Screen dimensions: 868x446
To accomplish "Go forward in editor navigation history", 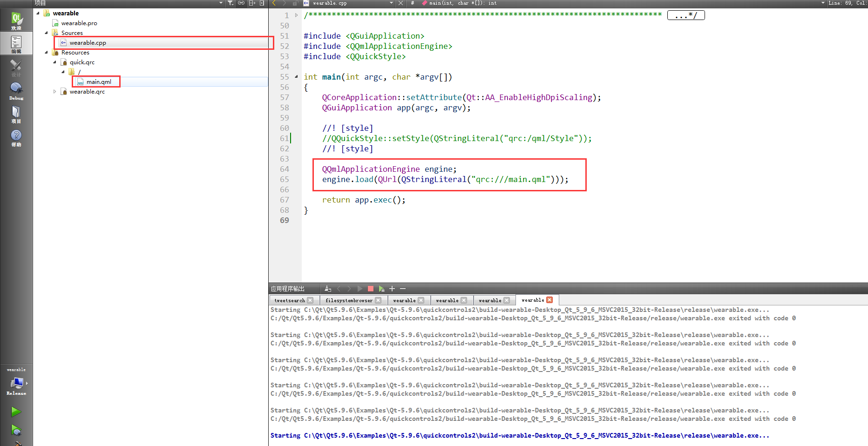I will point(284,3).
